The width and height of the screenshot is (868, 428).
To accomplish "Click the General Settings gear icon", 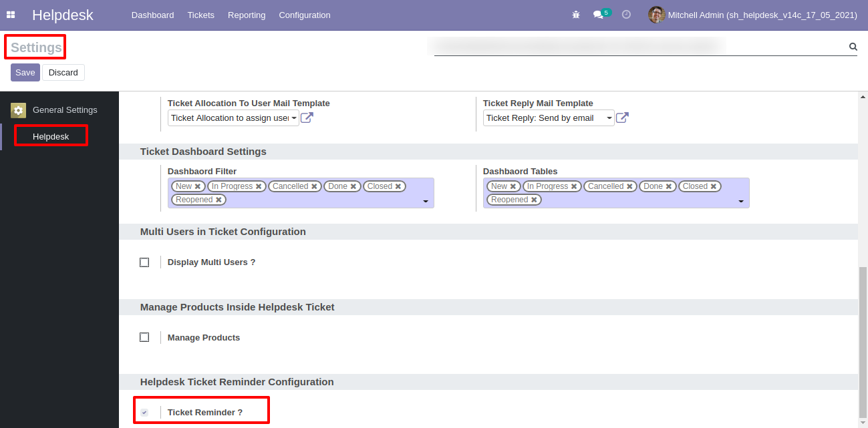I will tap(19, 110).
